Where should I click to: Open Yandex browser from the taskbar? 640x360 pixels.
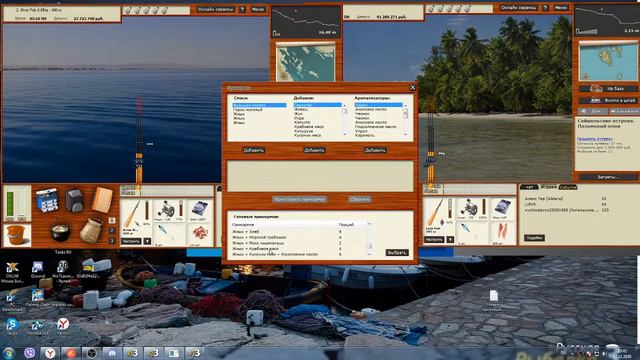(50, 353)
